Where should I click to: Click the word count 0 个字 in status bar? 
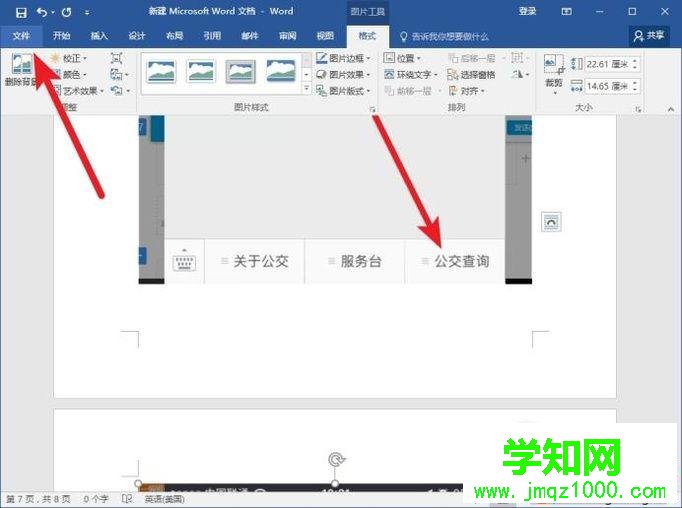95,499
